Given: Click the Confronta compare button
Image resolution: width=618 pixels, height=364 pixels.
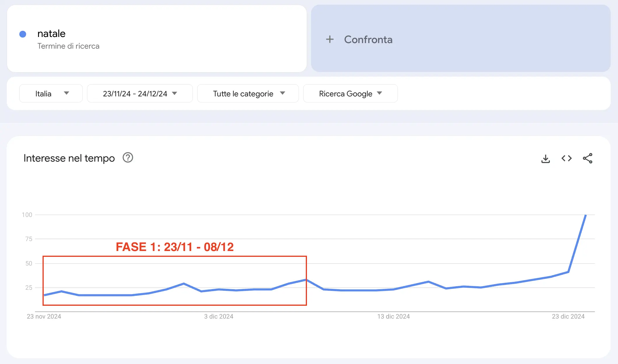Looking at the screenshot, I should point(368,39).
